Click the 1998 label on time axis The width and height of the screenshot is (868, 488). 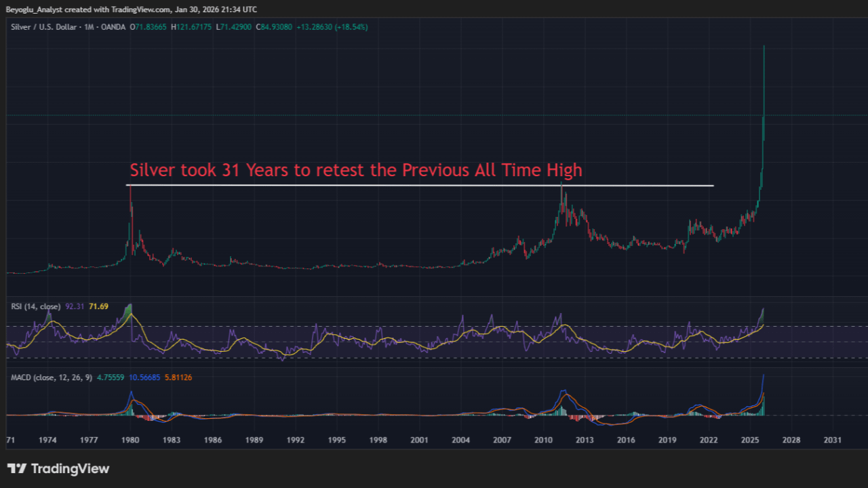[378, 440]
